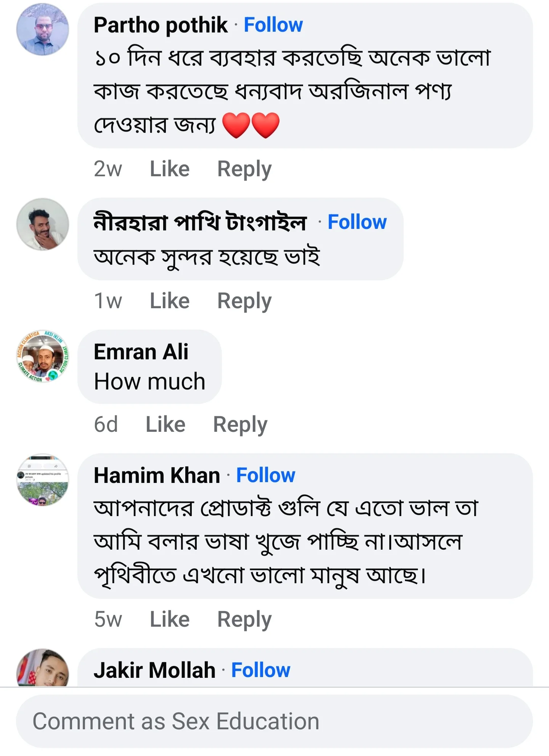The image size is (549, 756).
Task: Like Partho pothik's comment
Action: pos(169,169)
